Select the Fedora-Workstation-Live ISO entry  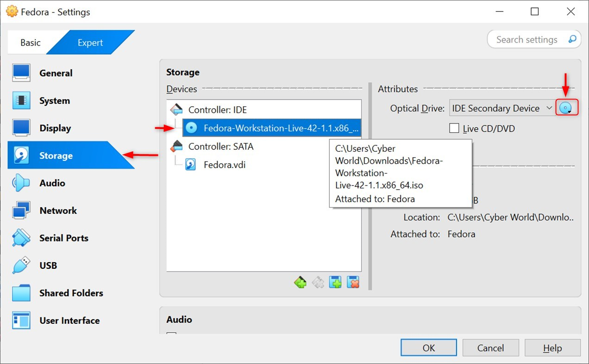[271, 128]
